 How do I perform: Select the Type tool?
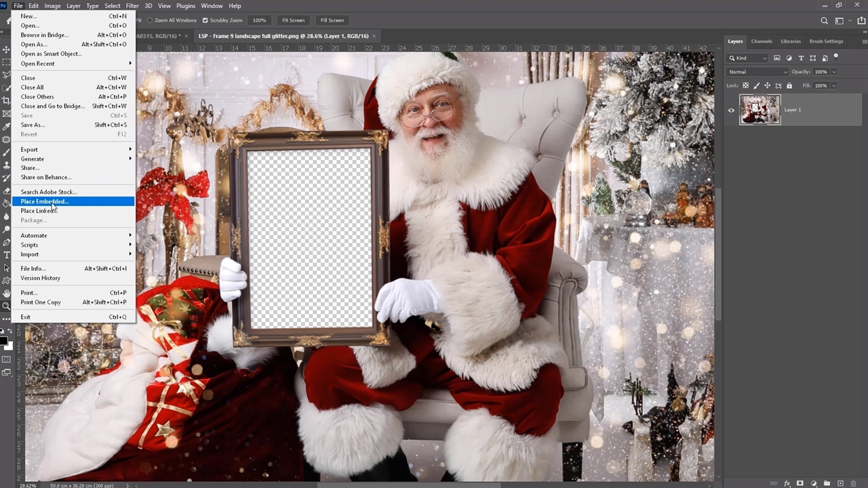coord(6,255)
